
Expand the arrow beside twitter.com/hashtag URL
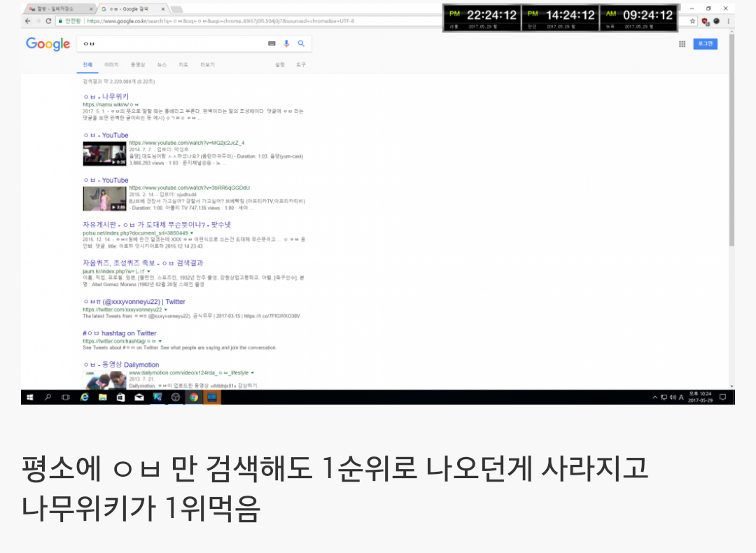coord(160,342)
